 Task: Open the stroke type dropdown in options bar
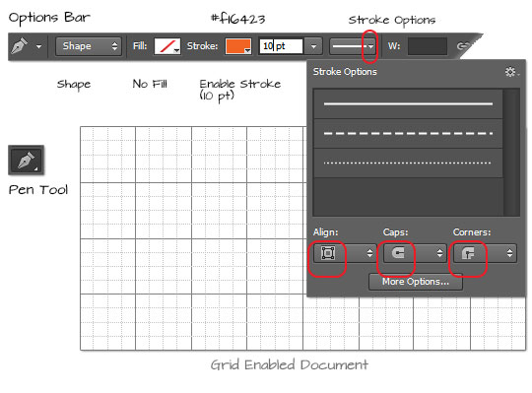(353, 46)
